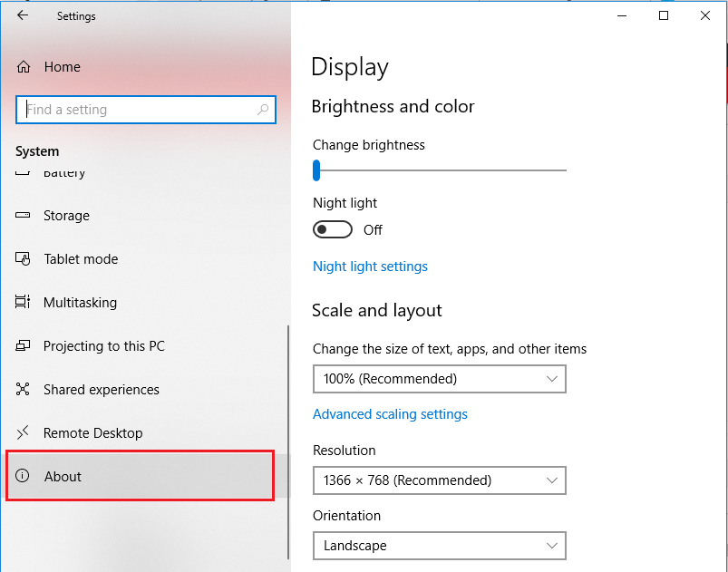This screenshot has width=728, height=572.
Task: Click the Tablet mode icon
Action: 24,259
